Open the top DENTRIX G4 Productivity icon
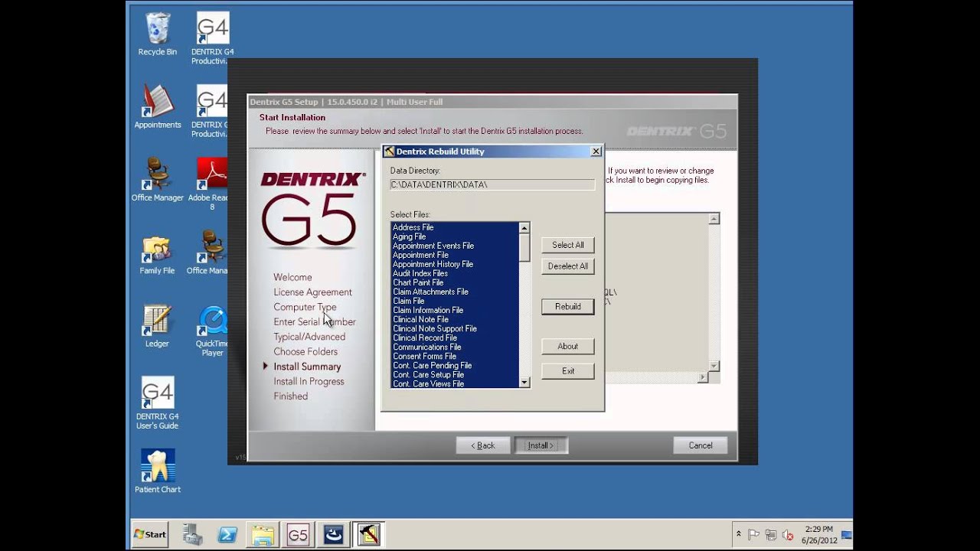980x551 pixels. [212, 38]
